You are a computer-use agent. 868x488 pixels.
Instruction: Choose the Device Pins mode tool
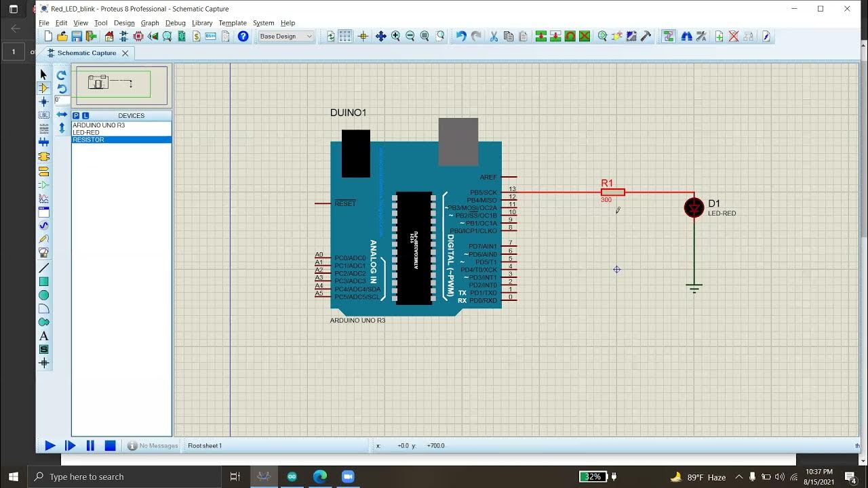pos(44,185)
